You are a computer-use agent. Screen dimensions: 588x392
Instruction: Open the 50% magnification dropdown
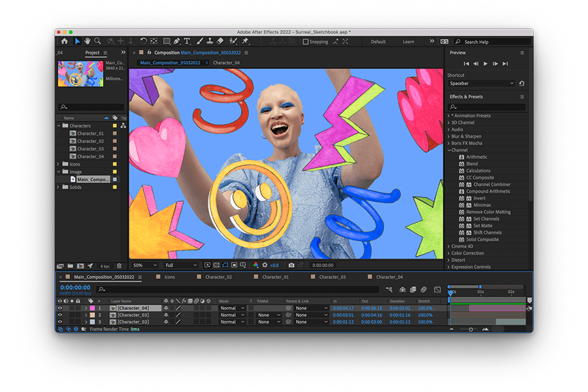(x=144, y=265)
